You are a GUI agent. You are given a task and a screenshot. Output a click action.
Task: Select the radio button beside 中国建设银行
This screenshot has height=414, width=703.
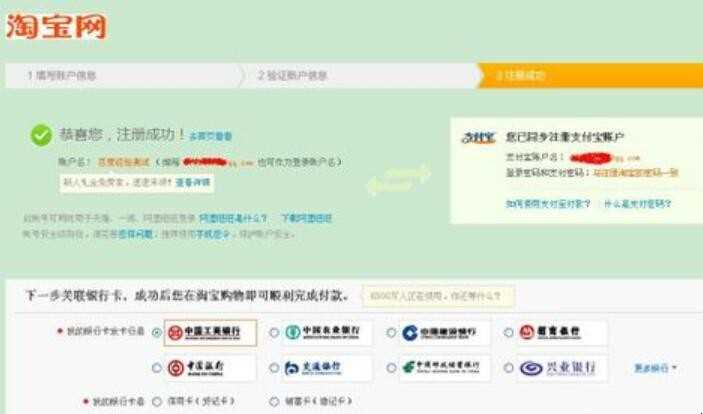(391, 332)
